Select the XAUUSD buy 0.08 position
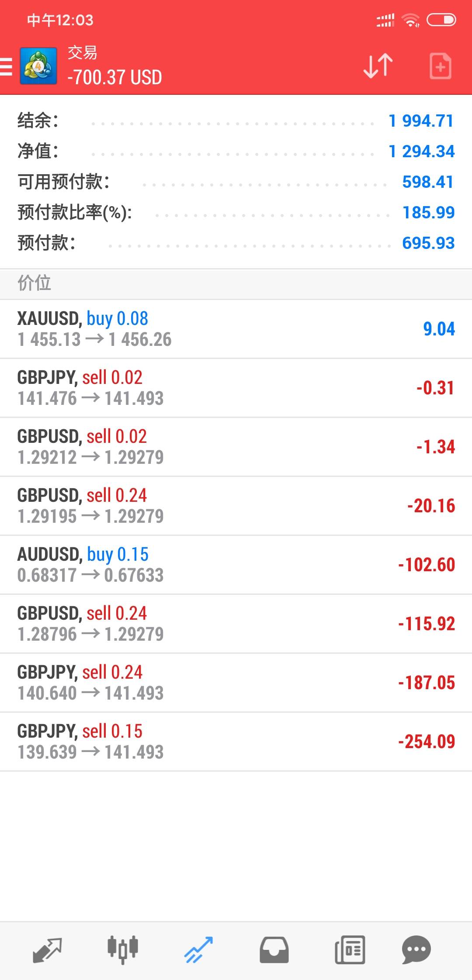Screen dimensions: 472x980 pyautogui.click(x=236, y=329)
